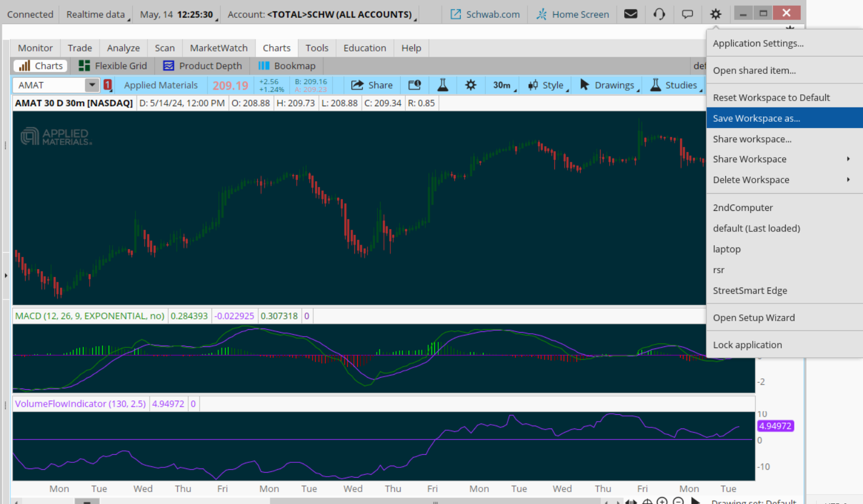Choose Open Setup Wizard menu entry
The height and width of the screenshot is (504, 863).
tap(785, 318)
